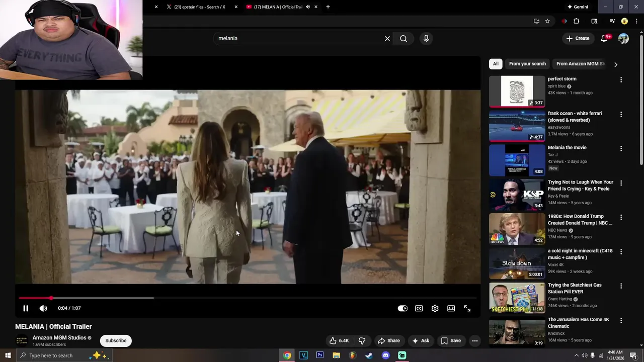
Task: Close the epstein files browser tab
Action: [236, 7]
